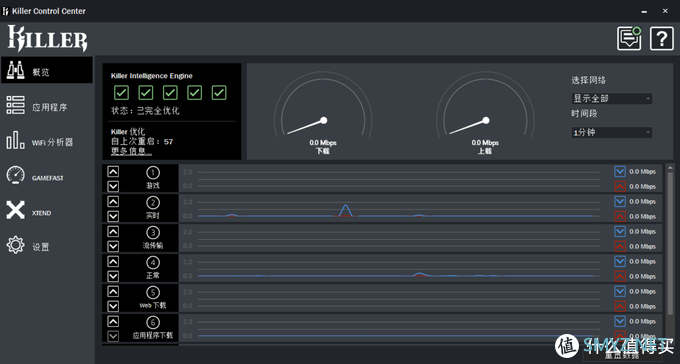Open the Applications (应用程序) tab
The height and width of the screenshot is (364, 680).
pos(47,105)
